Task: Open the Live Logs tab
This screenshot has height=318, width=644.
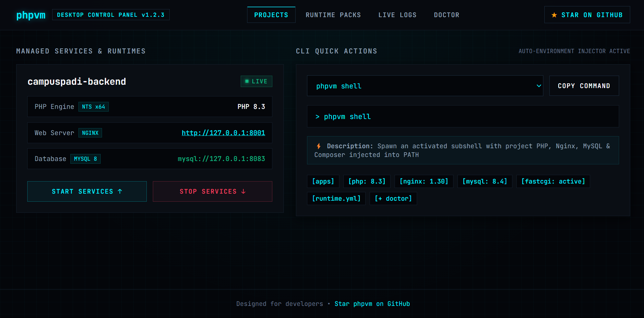Action: click(x=398, y=15)
